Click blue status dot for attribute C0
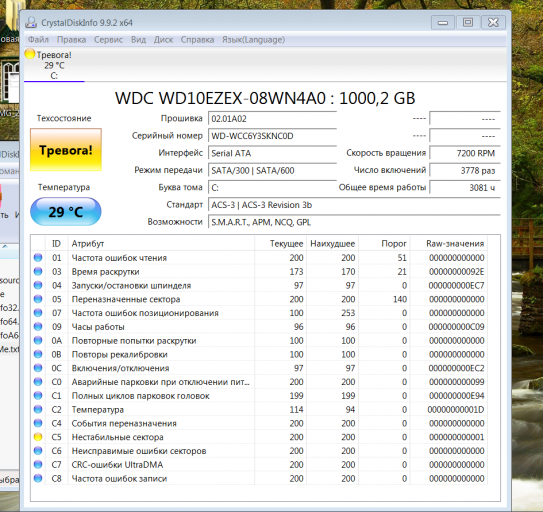The width and height of the screenshot is (543, 512). [38, 382]
